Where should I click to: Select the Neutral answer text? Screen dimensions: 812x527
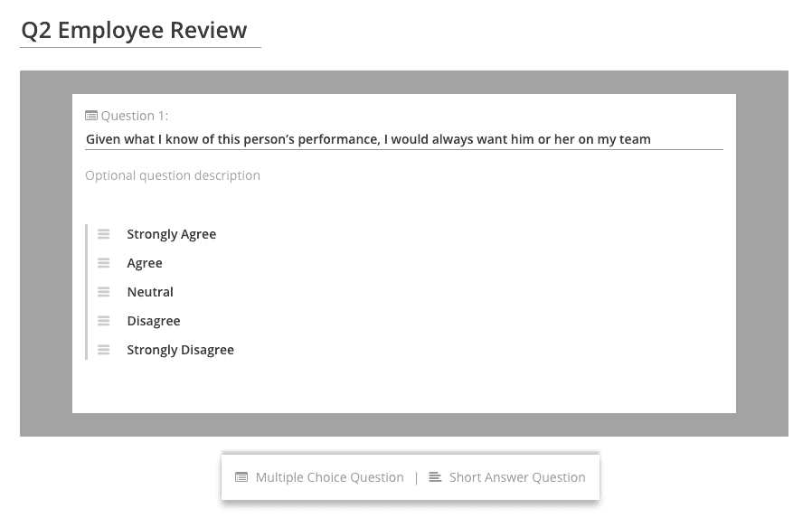(150, 292)
